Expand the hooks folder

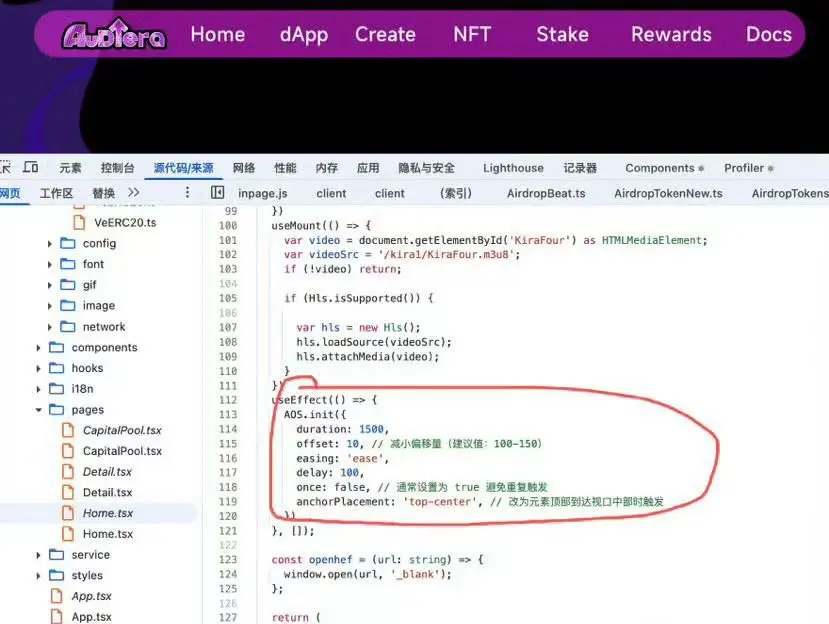pyautogui.click(x=38, y=368)
